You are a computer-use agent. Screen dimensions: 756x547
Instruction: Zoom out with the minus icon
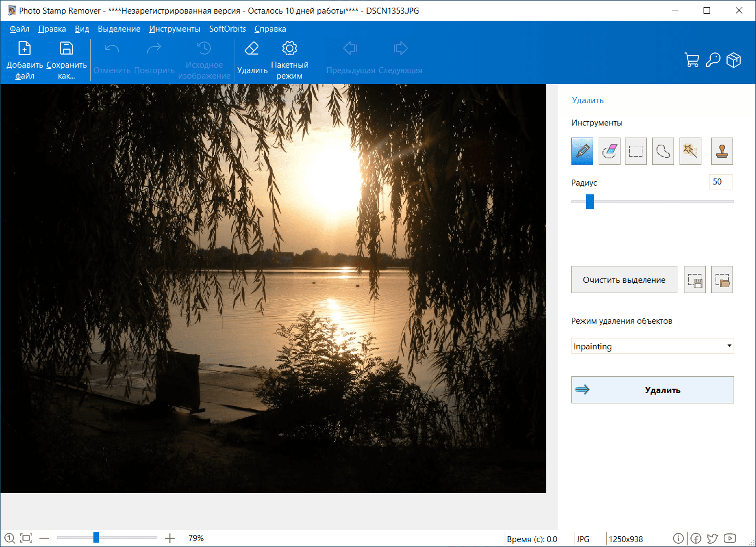click(x=44, y=538)
